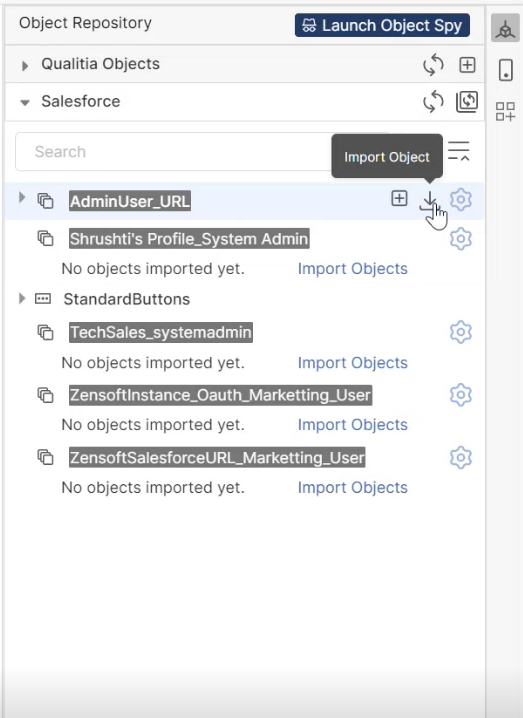Click Import Objects link under ZensoftSalesforceURL_Marketting_User
The height and width of the screenshot is (718, 523).
point(353,487)
